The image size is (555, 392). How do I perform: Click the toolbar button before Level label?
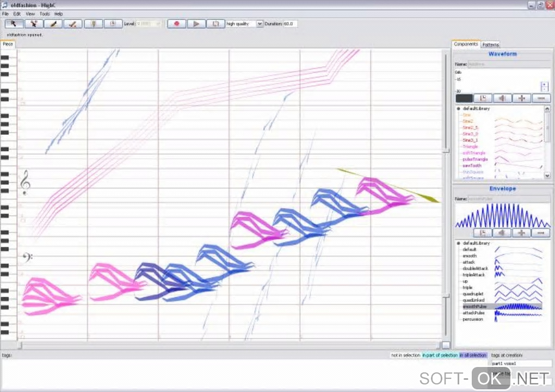tap(113, 24)
